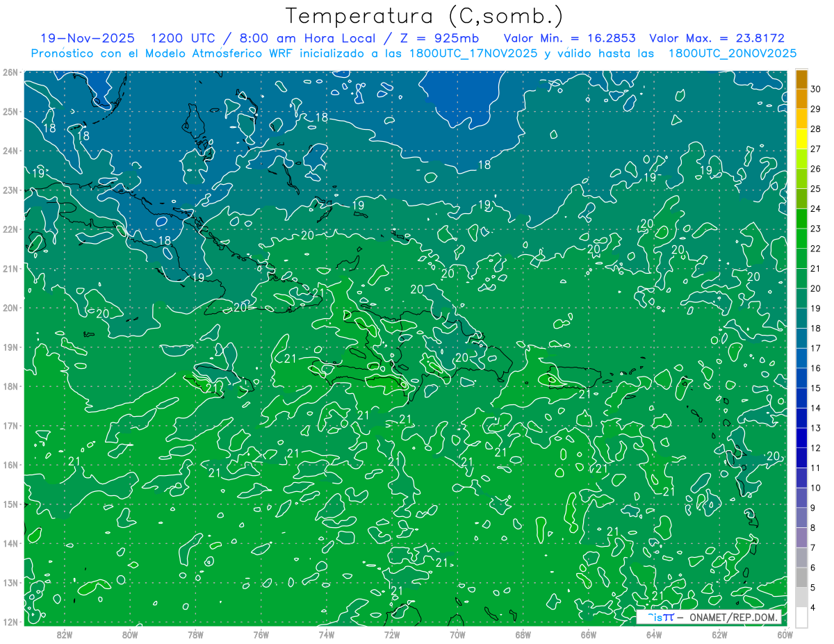Select the '62W' longitude label
Screen dimensions: 834x644
[x=719, y=634]
